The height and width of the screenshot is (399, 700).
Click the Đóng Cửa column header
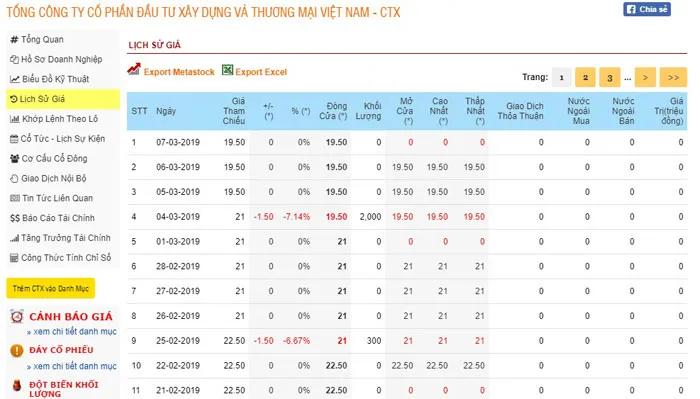pos(333,111)
